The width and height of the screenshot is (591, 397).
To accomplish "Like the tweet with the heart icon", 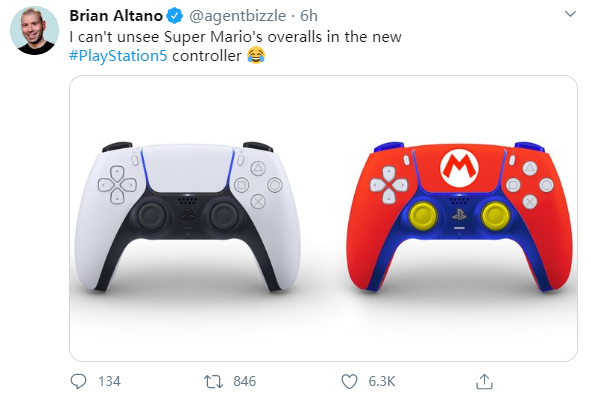I will pyautogui.click(x=349, y=381).
